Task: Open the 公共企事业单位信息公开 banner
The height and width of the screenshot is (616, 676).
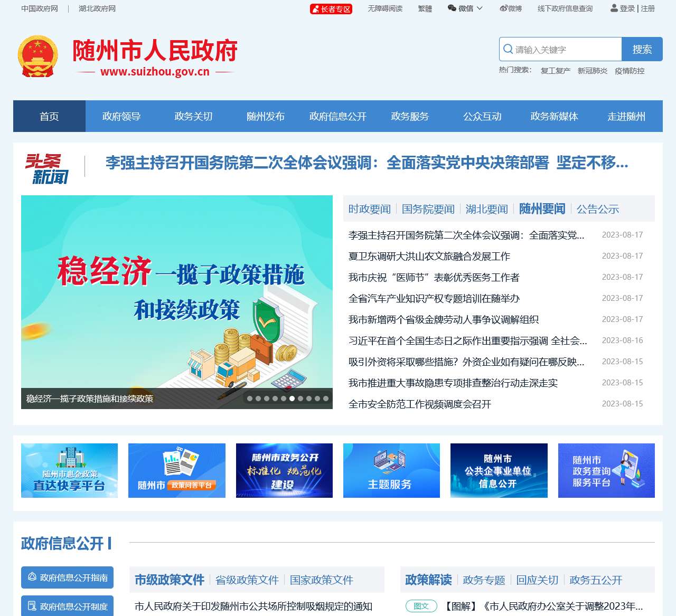Action: [x=499, y=470]
